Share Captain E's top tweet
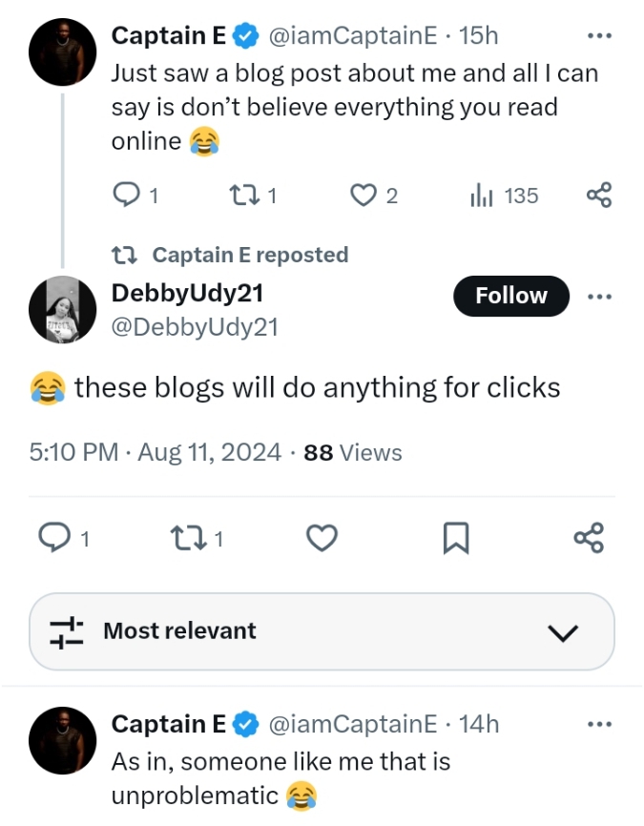The width and height of the screenshot is (644, 826). pos(598,196)
